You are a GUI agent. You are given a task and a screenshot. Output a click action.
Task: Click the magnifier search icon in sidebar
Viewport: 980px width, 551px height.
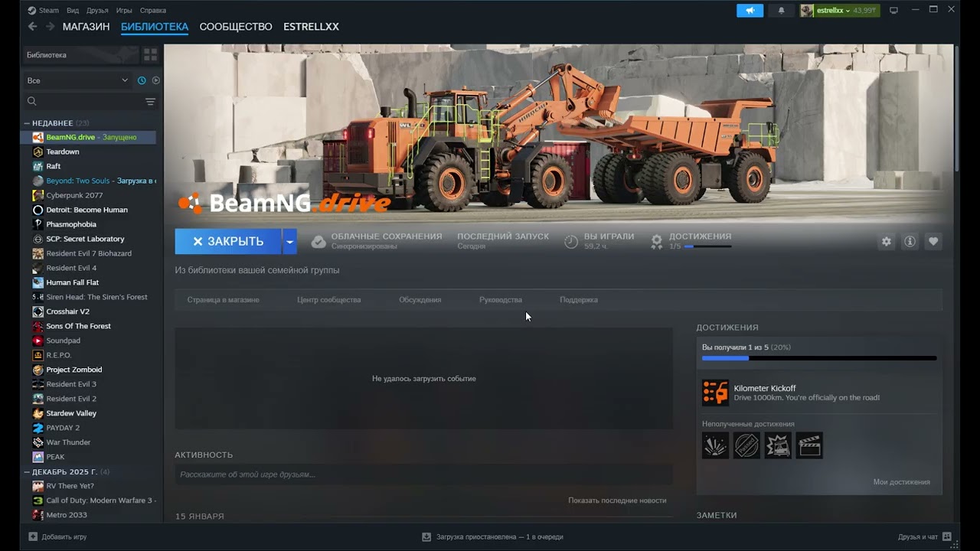tap(32, 101)
